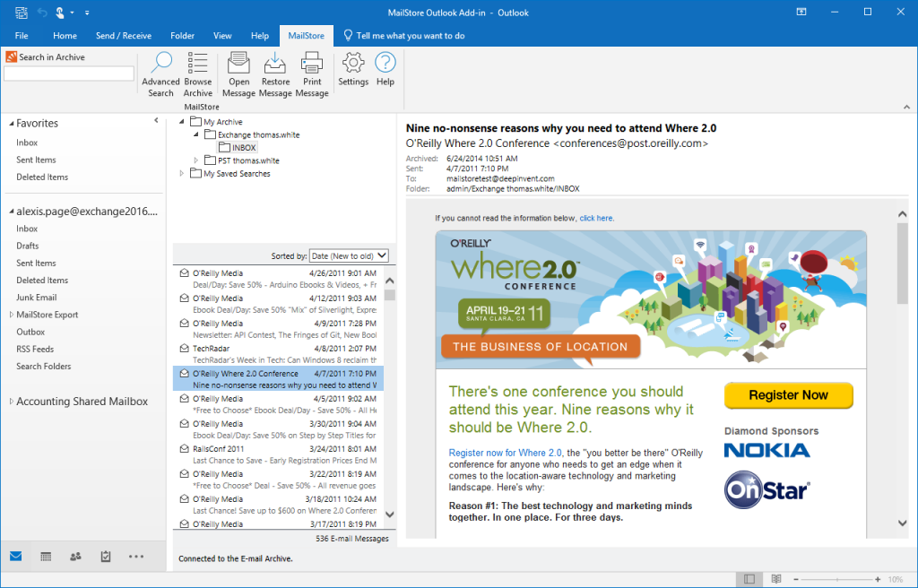Switch to the Send / Receive tab
Viewport: 918px width, 588px height.
point(124,36)
